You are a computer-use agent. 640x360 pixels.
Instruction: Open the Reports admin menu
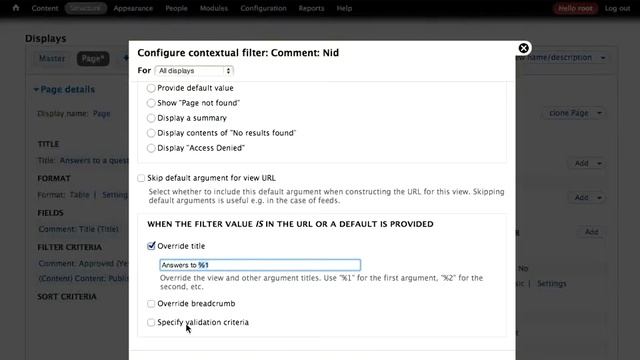(x=311, y=8)
